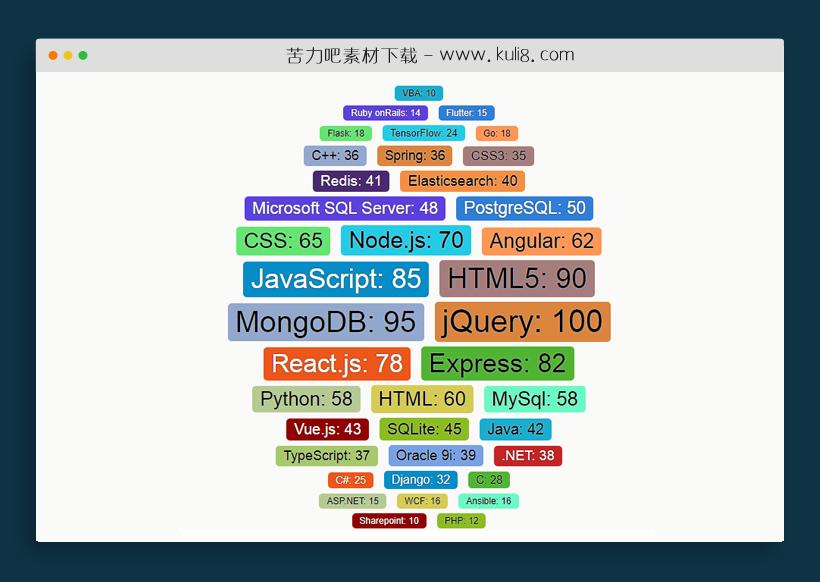Select the Express: 82 tag

[x=498, y=363]
